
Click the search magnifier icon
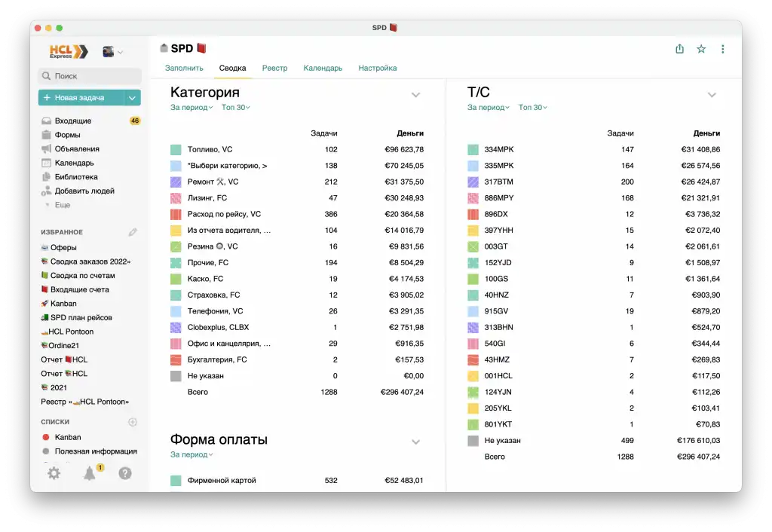pos(46,76)
